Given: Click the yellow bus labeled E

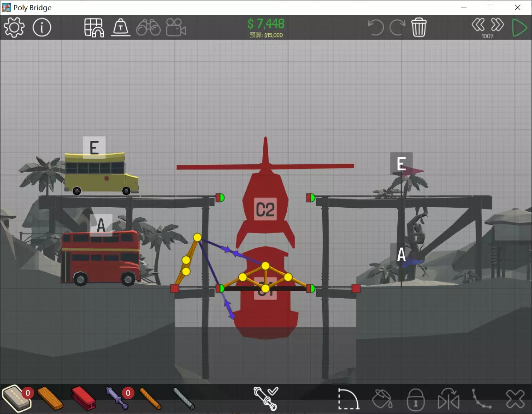Looking at the screenshot, I should pos(101,174).
